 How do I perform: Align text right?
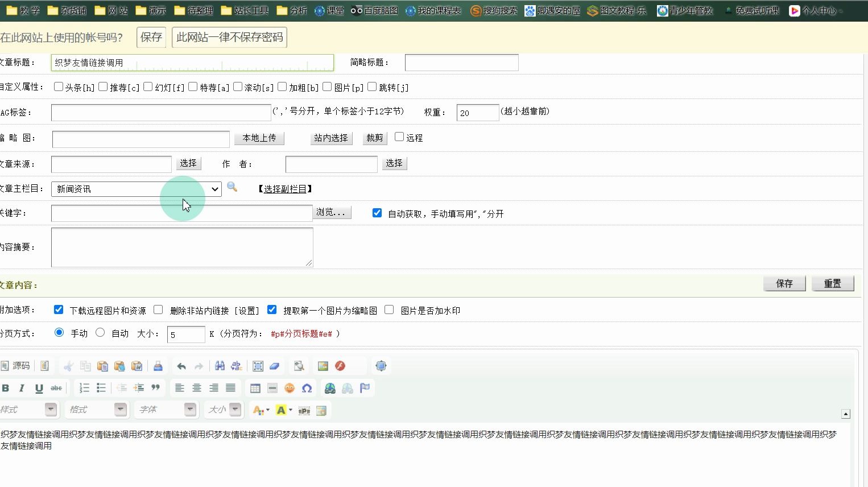point(213,388)
